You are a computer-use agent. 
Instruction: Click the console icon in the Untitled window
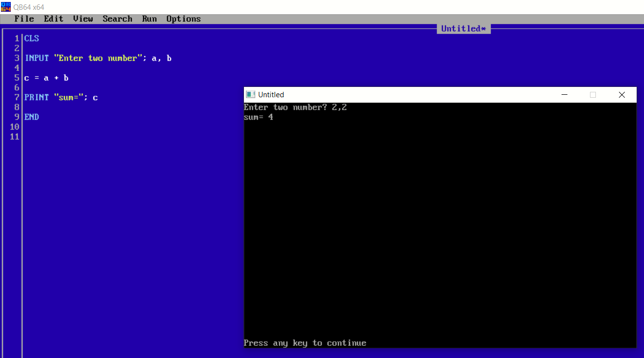click(x=251, y=94)
